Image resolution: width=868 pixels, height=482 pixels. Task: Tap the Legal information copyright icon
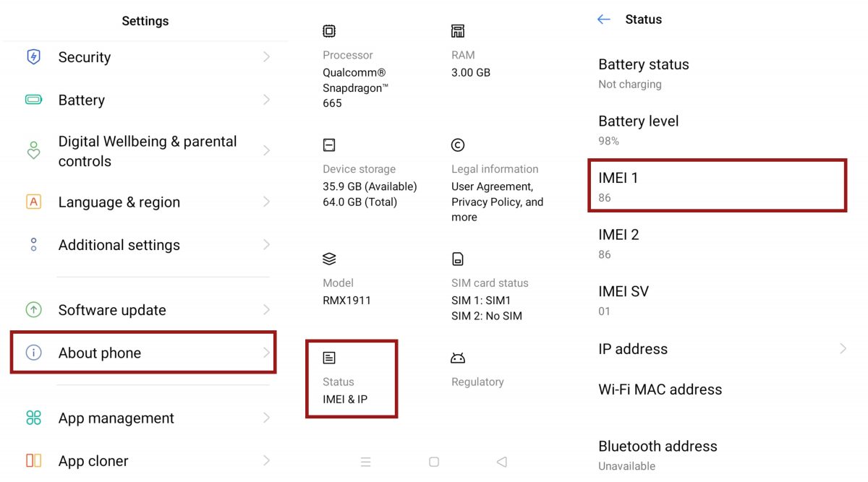click(458, 145)
